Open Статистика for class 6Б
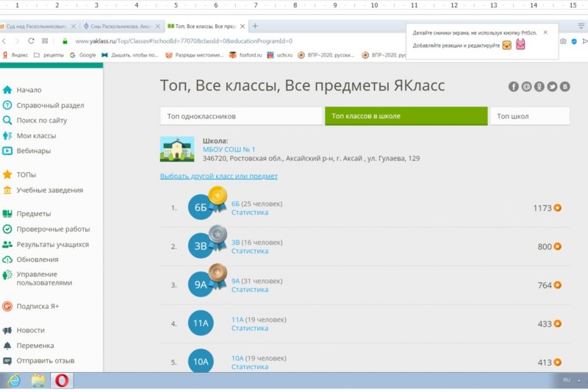This screenshot has height=392, width=588. coord(250,213)
